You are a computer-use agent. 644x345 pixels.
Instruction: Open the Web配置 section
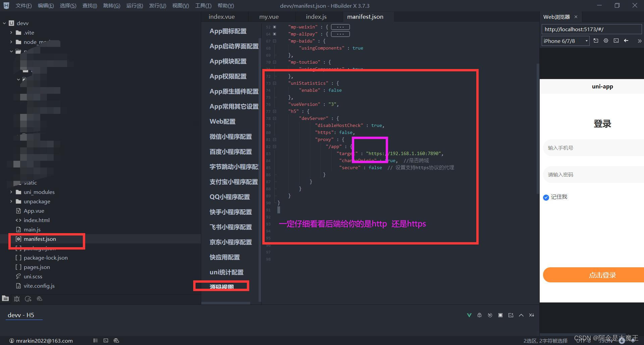point(222,122)
